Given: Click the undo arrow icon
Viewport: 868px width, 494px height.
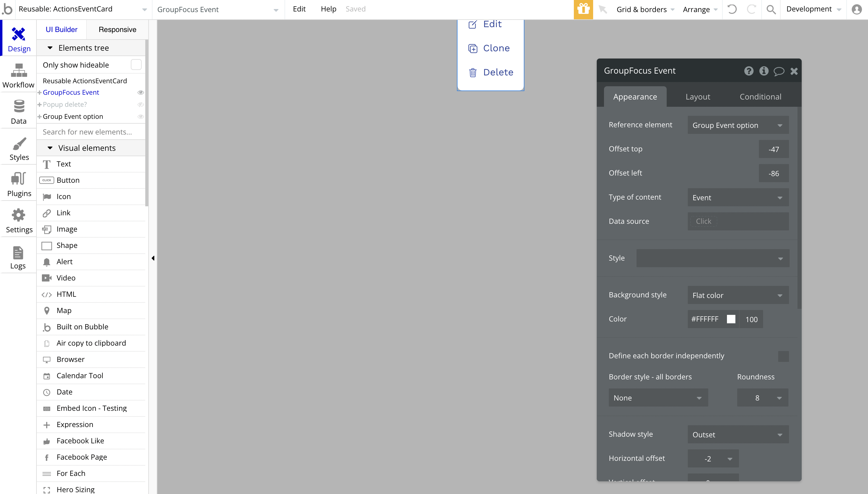Looking at the screenshot, I should point(732,9).
